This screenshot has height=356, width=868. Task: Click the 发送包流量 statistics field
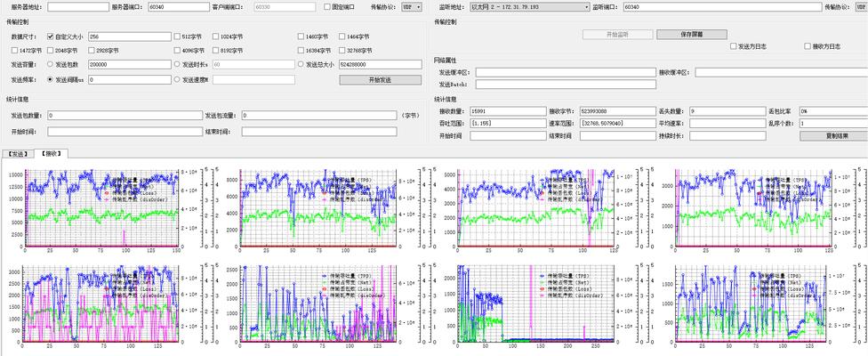[x=319, y=115]
